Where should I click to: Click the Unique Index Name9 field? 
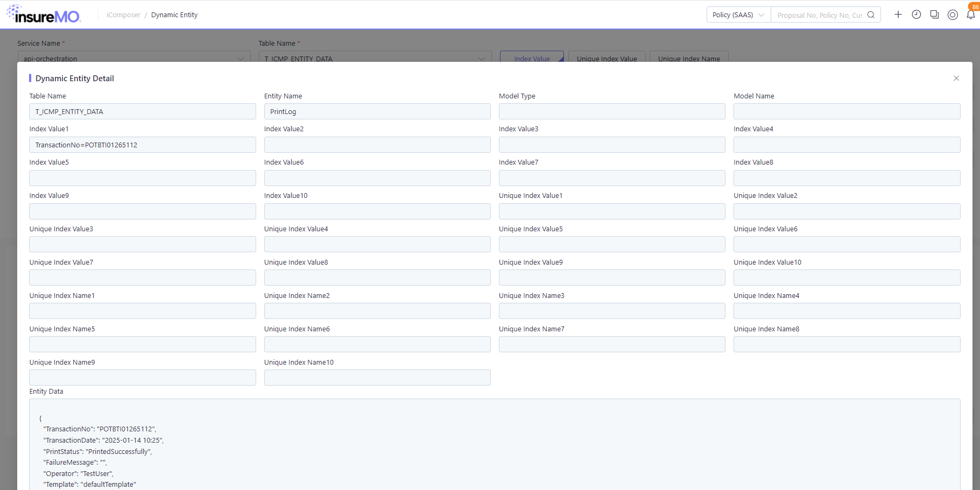point(143,378)
